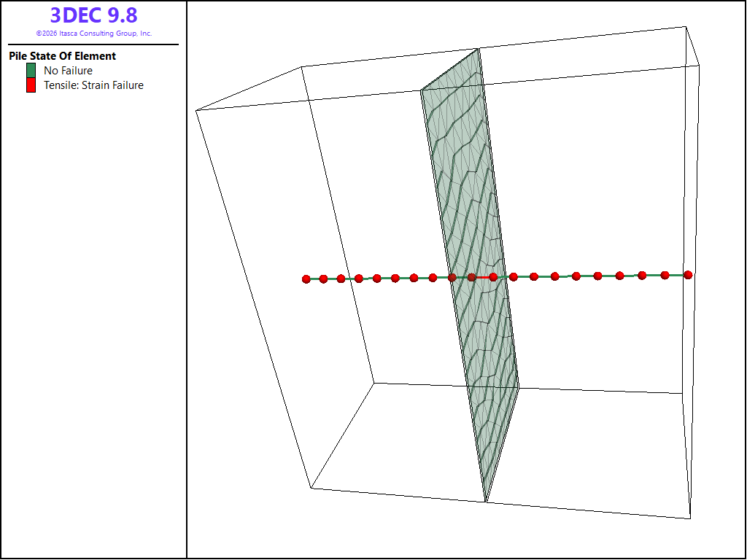Click the pile node just right of failed segment
747x560 pixels.
[x=493, y=277]
